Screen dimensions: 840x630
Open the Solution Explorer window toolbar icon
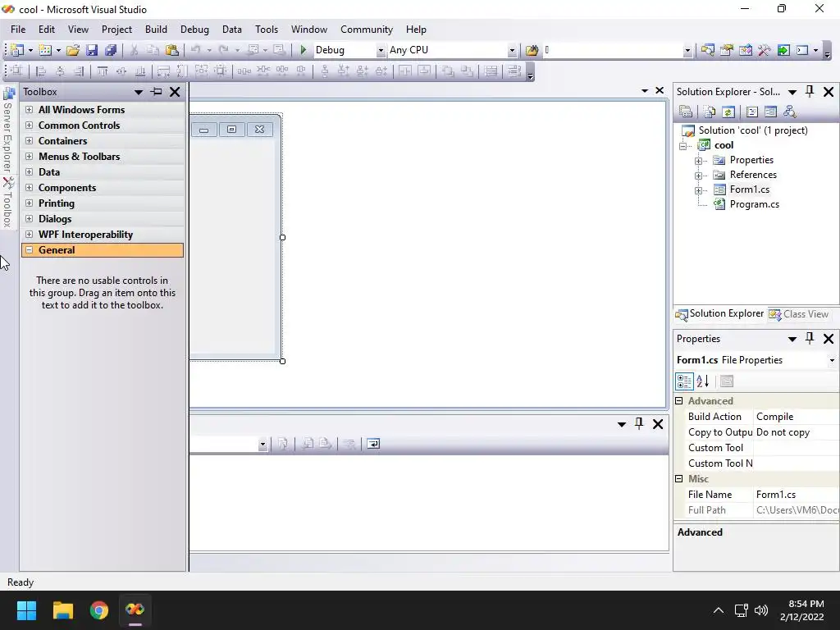tap(708, 50)
